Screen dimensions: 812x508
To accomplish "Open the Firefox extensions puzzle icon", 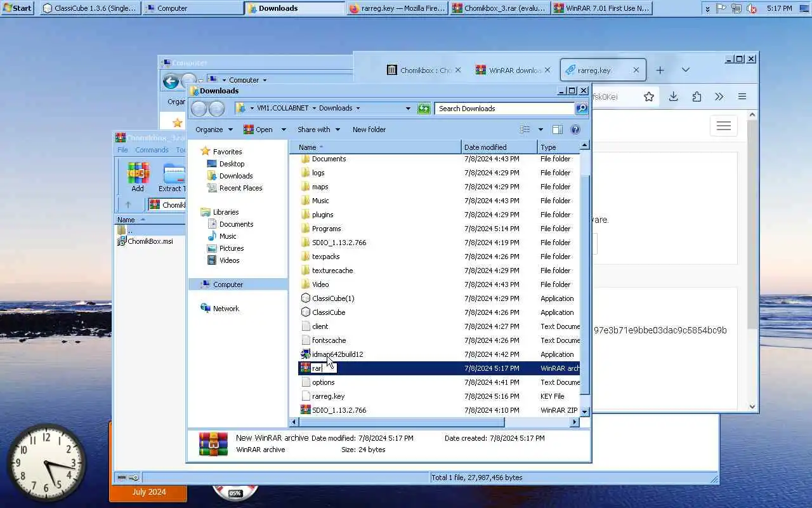I will (x=697, y=97).
